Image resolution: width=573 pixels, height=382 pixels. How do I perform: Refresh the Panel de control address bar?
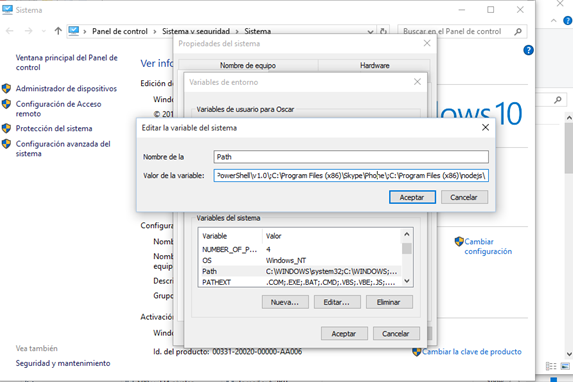[383, 31]
